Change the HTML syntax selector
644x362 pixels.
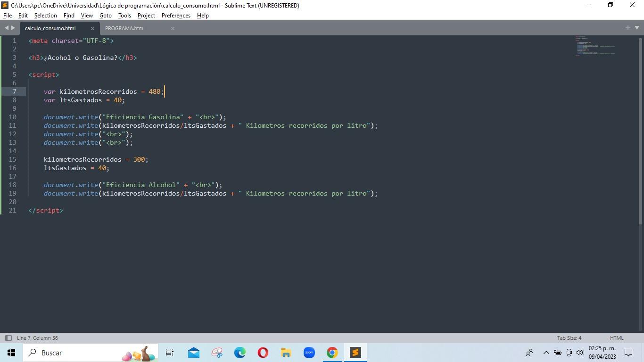point(617,338)
